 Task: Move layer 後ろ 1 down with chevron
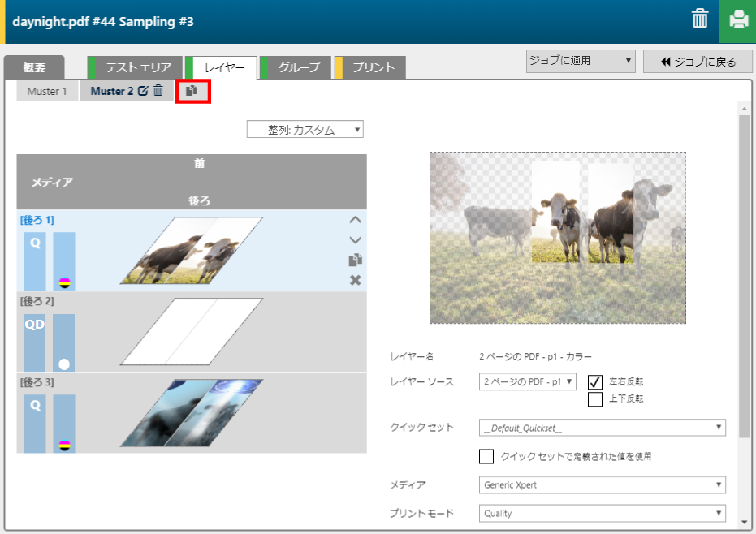pyautogui.click(x=355, y=240)
